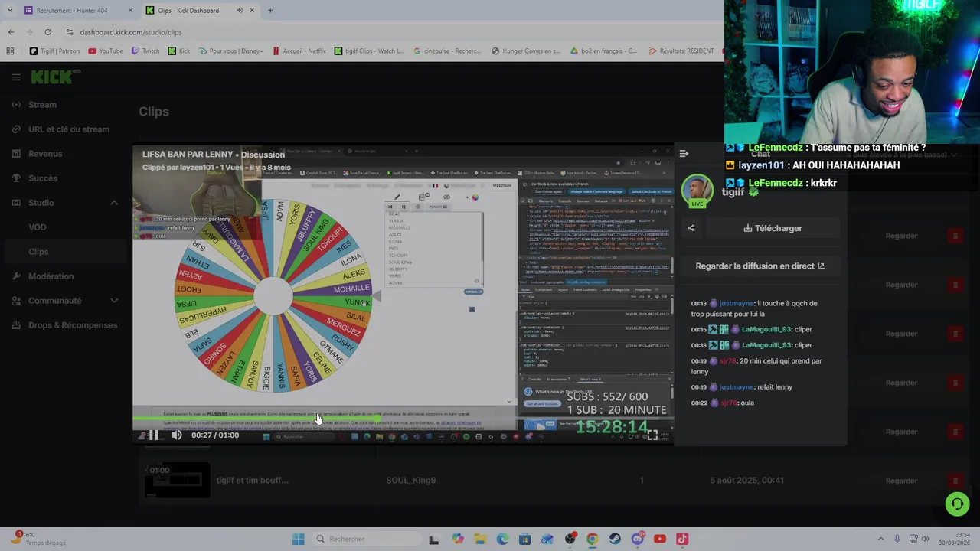
Task: Click the Revenus sidebar icon
Action: (16, 153)
